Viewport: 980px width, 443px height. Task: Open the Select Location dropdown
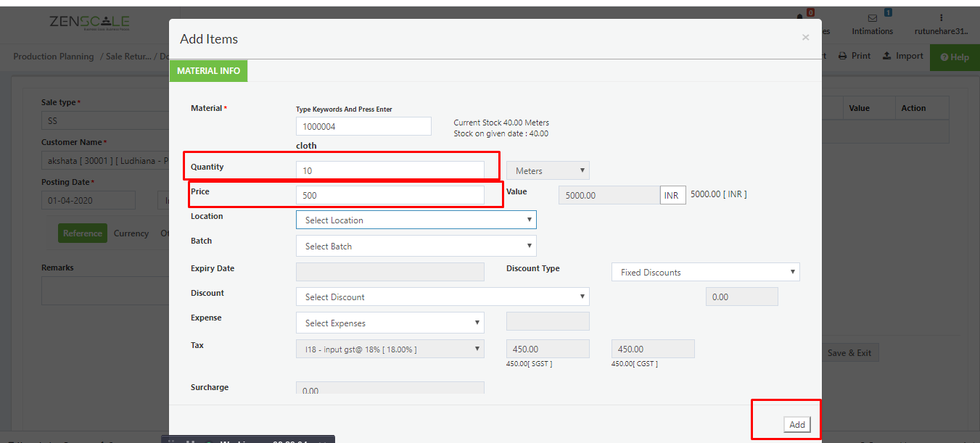coord(416,220)
